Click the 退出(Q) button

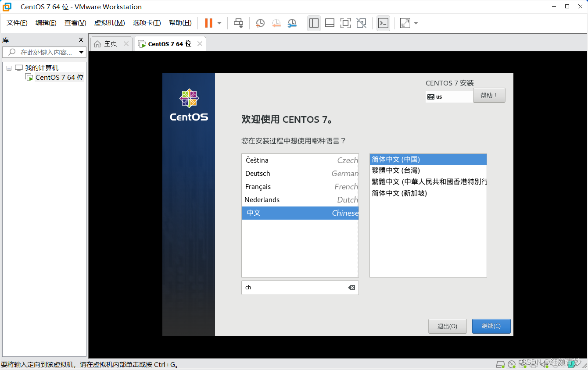tap(447, 326)
